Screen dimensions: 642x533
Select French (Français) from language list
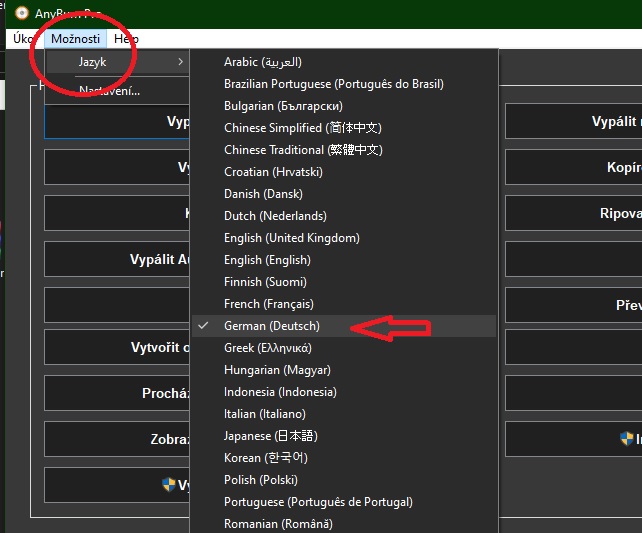click(x=268, y=304)
